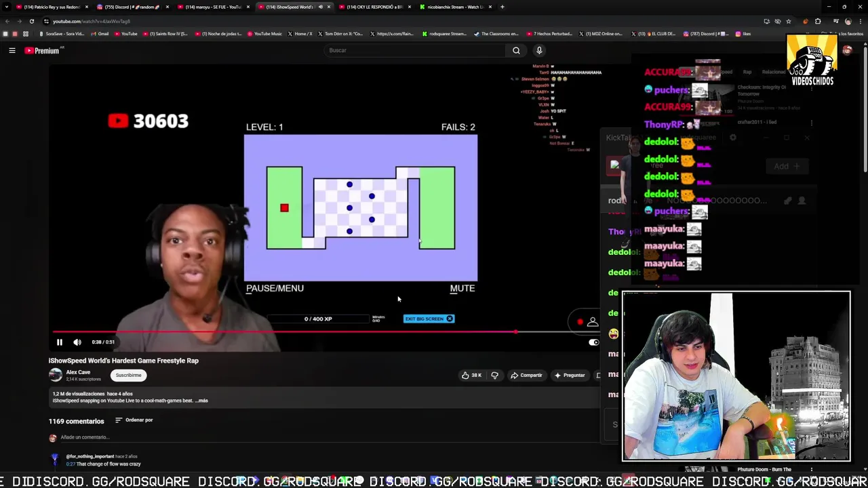Image resolution: width=868 pixels, height=488 pixels.
Task: Click the youtube.com address bar
Action: tap(400, 21)
